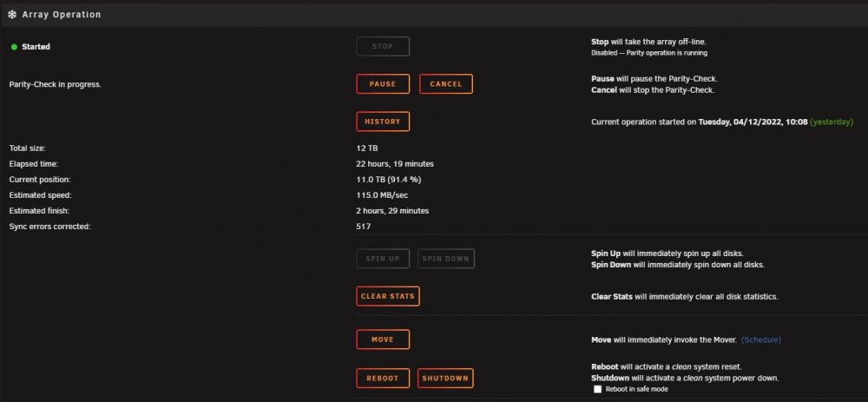Image resolution: width=868 pixels, height=402 pixels.
Task: Pause the Parity-Check
Action: click(383, 84)
